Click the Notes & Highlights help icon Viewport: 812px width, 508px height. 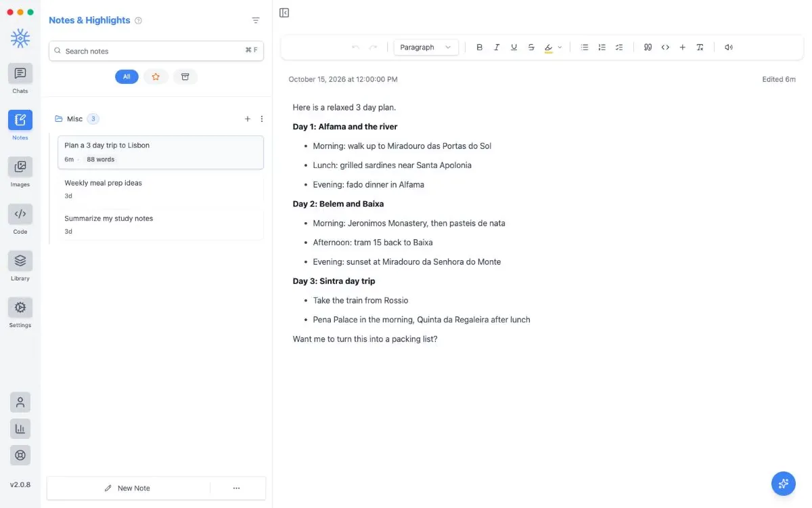139,20
